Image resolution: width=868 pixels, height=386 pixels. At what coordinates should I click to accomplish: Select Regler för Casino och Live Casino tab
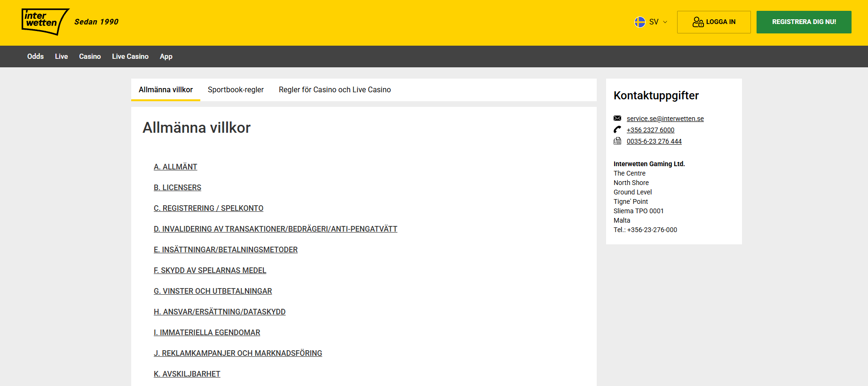tap(335, 89)
